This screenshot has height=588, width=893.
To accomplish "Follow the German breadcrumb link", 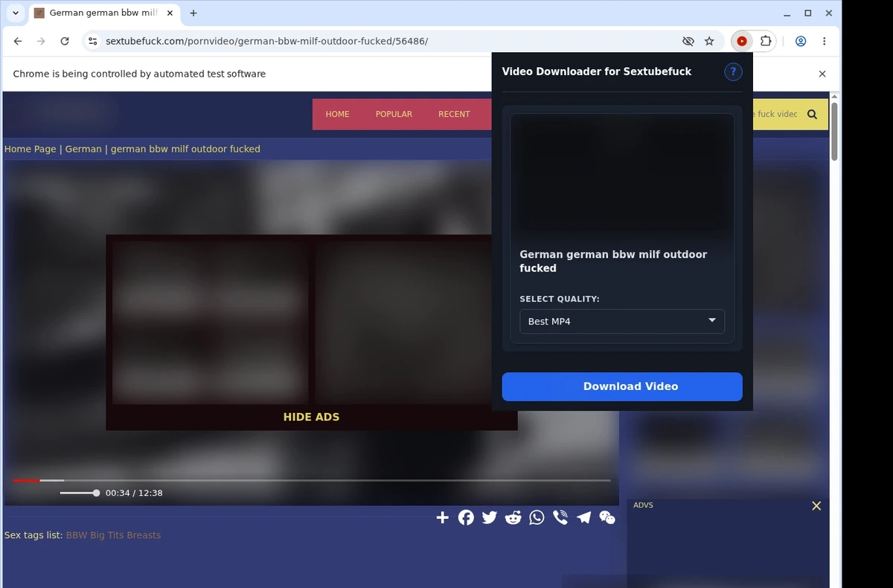I will click(x=83, y=149).
